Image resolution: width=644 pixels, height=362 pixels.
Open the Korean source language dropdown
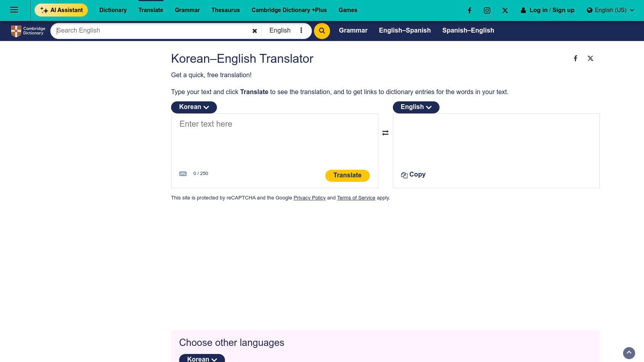click(x=194, y=107)
